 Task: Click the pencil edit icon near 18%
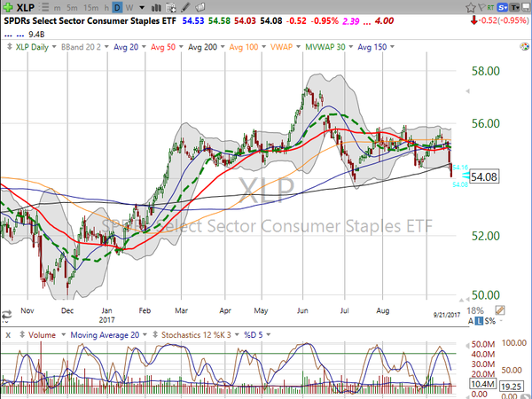(x=500, y=310)
